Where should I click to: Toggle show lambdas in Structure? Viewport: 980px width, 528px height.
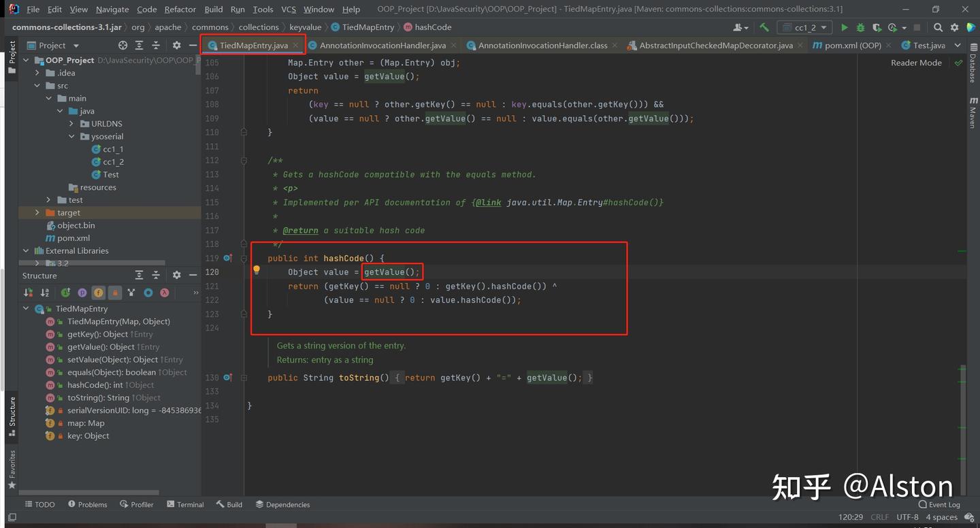pyautogui.click(x=164, y=293)
